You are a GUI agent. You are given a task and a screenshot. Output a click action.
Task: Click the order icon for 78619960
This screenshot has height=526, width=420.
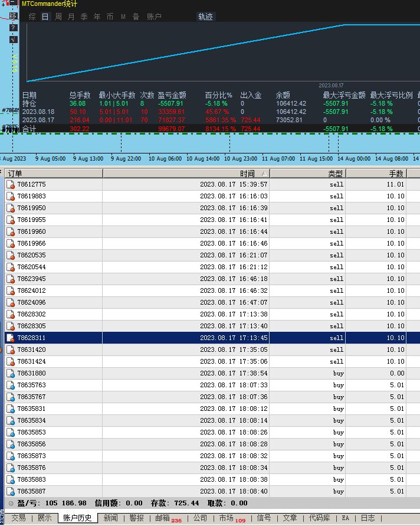pos(11,231)
